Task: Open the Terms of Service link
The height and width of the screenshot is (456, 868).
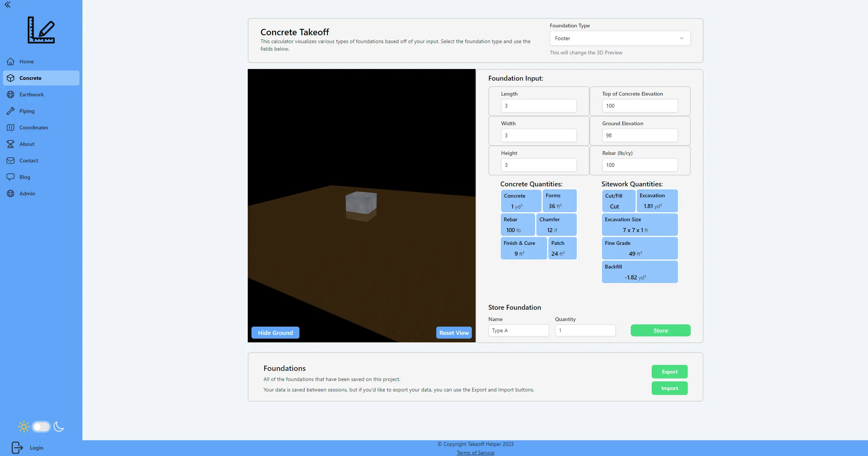Action: (x=475, y=453)
